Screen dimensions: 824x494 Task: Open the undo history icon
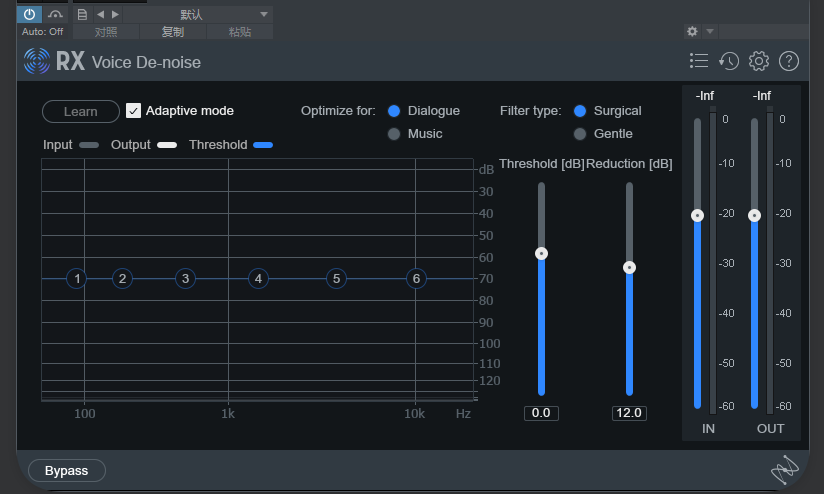click(729, 61)
